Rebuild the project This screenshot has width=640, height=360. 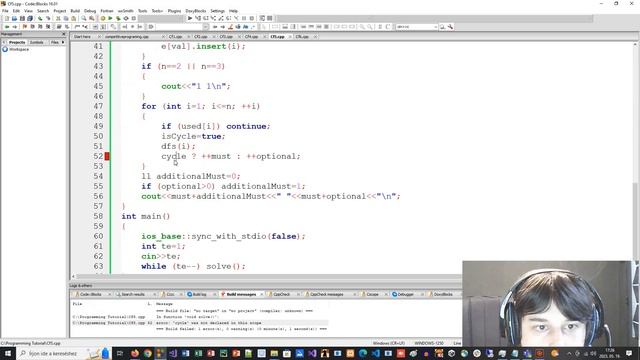126,18
